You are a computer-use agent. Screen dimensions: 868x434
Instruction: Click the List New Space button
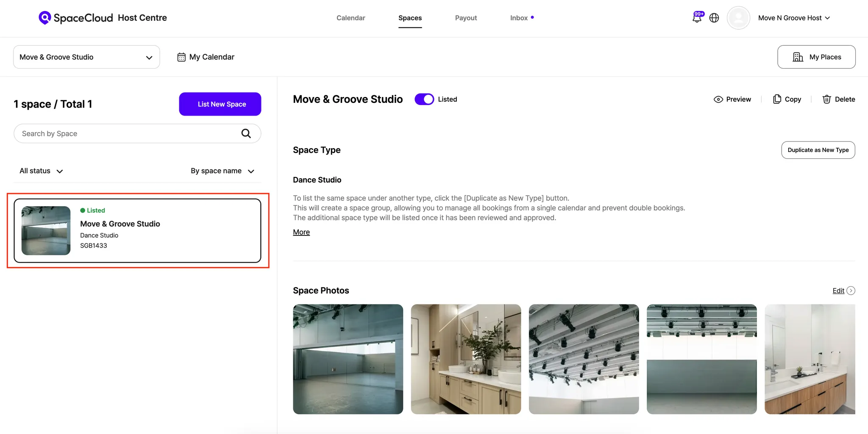pyautogui.click(x=220, y=104)
